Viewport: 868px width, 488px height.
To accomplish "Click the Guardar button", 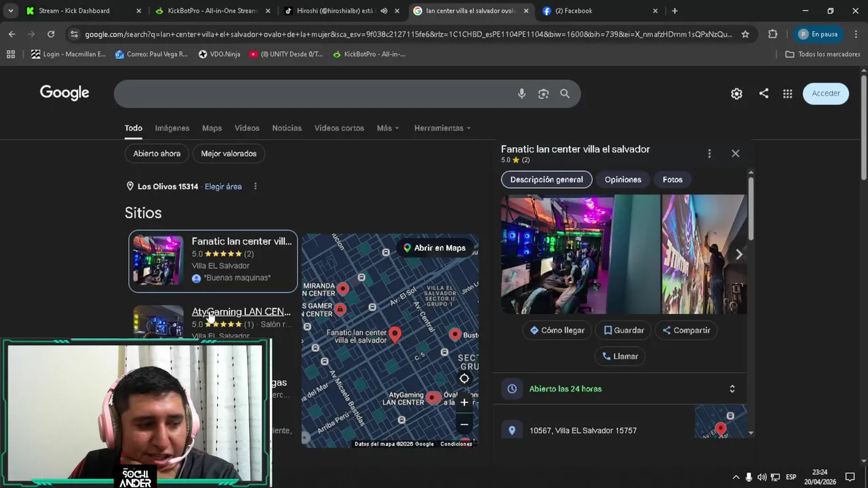I will coord(624,330).
